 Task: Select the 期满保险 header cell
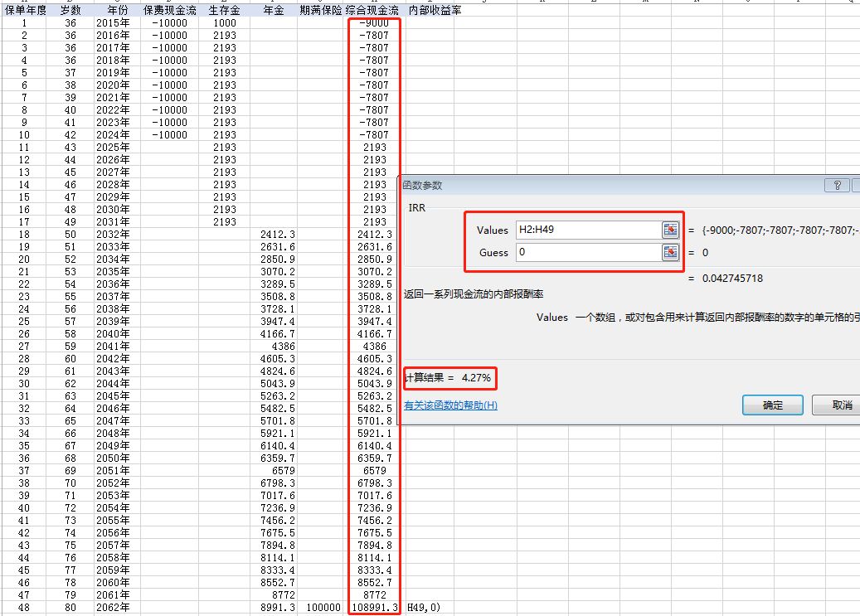pyautogui.click(x=321, y=11)
